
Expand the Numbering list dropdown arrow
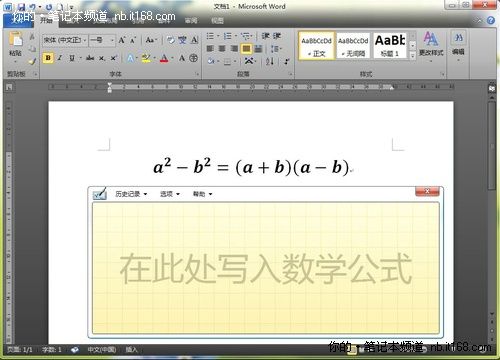tap(236, 36)
